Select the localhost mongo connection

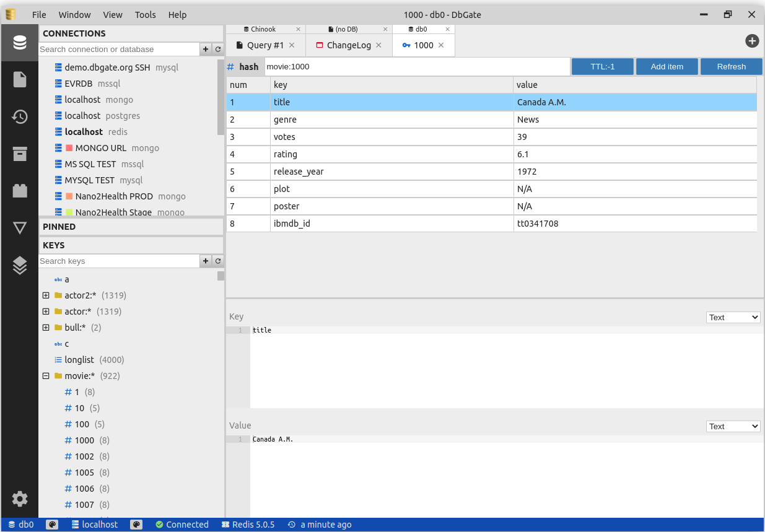click(x=94, y=100)
